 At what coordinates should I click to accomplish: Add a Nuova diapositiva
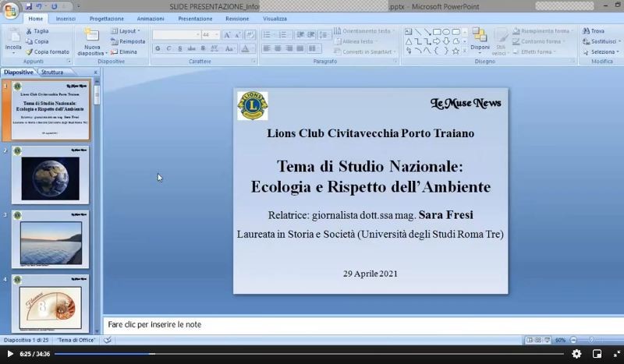pos(92,42)
